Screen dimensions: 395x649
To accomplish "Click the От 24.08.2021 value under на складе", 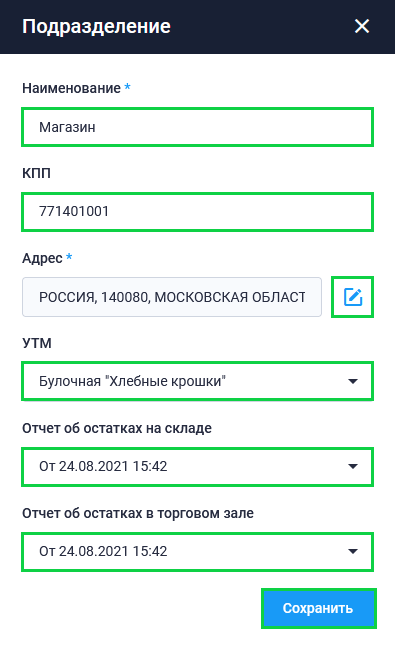I will click(x=103, y=466).
